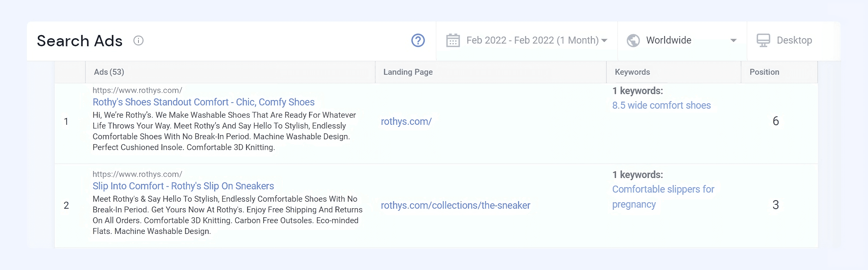Click row number 2 cell
This screenshot has height=270, width=868.
tap(66, 205)
